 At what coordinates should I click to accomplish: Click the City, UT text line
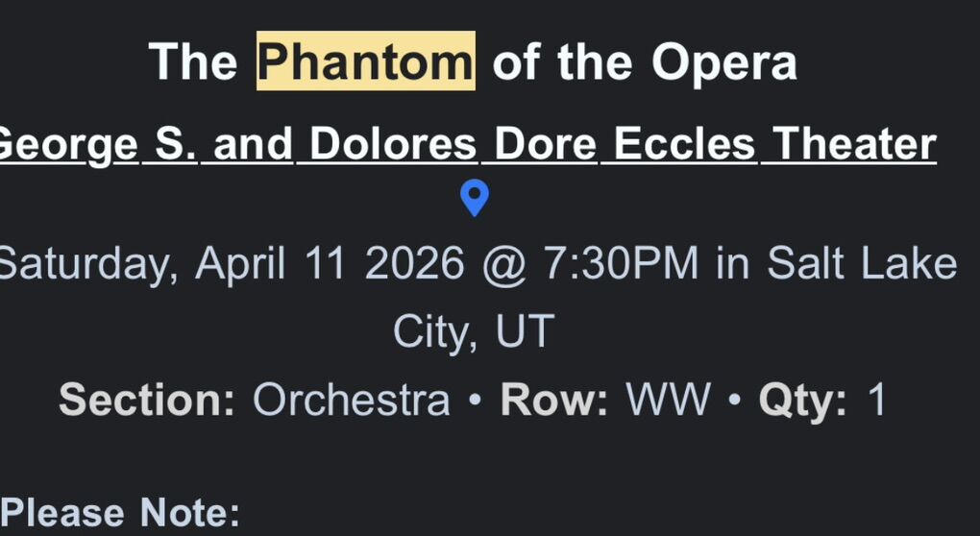(x=474, y=331)
